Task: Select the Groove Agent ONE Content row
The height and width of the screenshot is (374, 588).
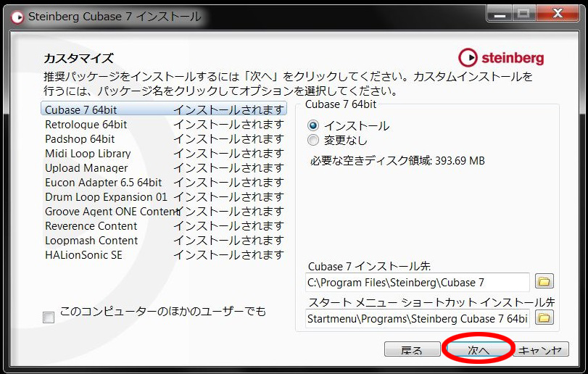Action: click(x=164, y=212)
